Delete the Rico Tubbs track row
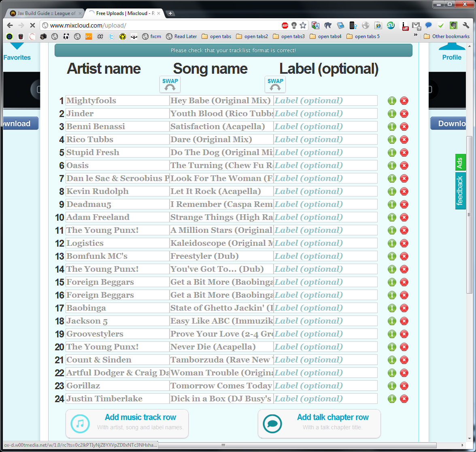The image size is (476, 452). coord(404,139)
